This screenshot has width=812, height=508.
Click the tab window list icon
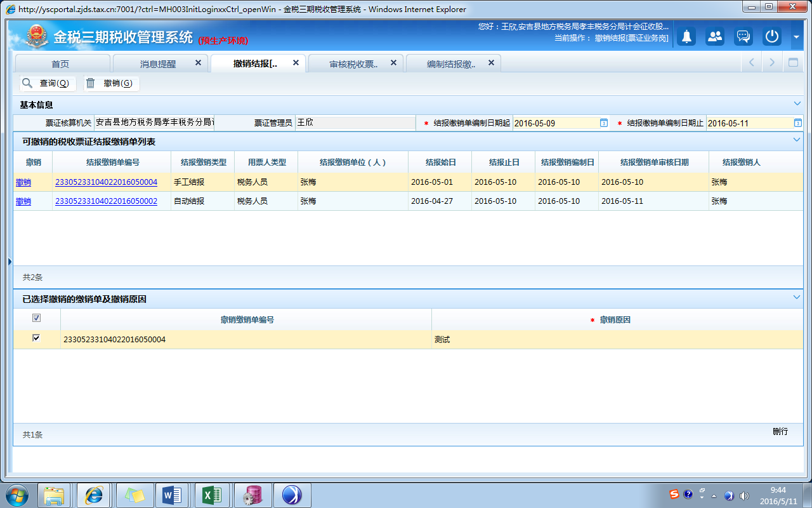(x=792, y=63)
